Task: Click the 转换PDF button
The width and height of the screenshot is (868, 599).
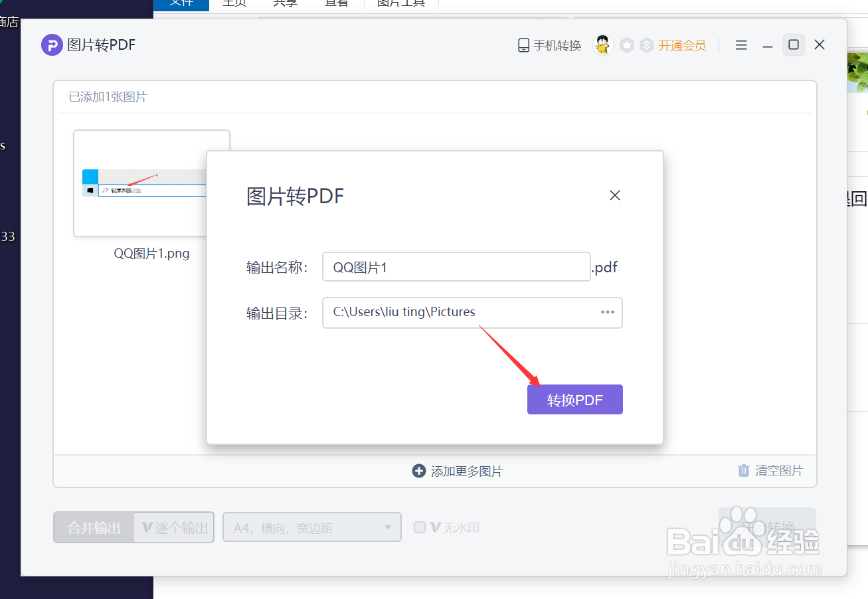Action: pos(574,399)
